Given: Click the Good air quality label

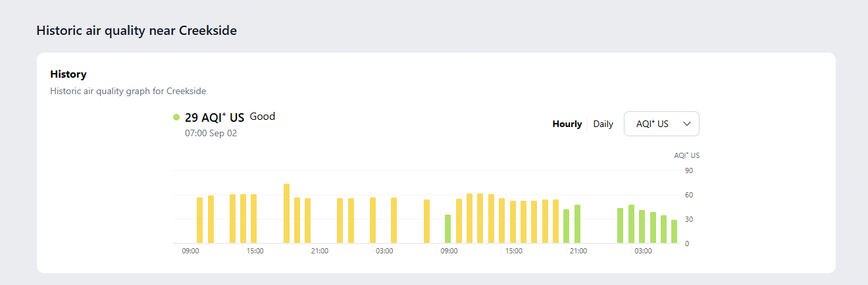Looking at the screenshot, I should (x=262, y=117).
